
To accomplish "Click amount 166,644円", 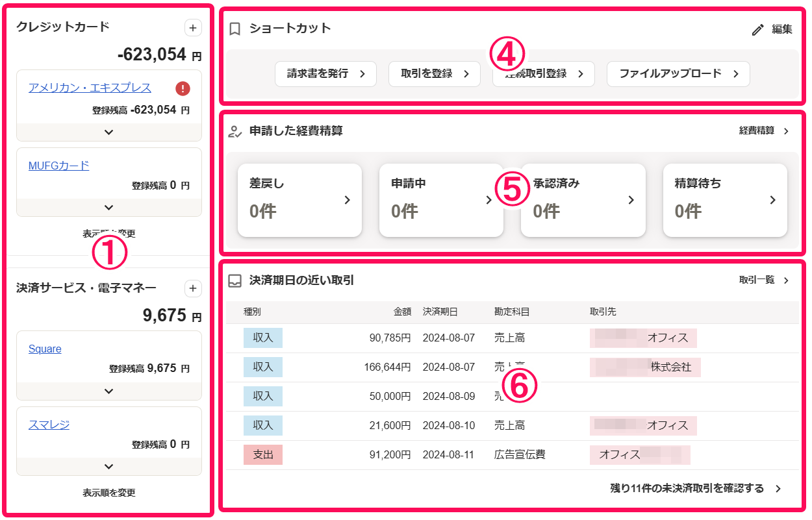I will (x=387, y=367).
